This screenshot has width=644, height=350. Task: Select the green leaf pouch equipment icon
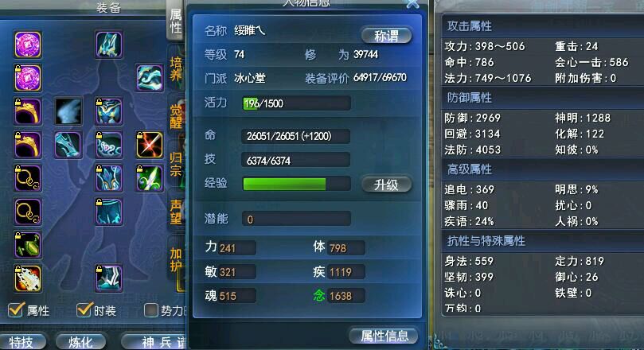click(x=28, y=245)
